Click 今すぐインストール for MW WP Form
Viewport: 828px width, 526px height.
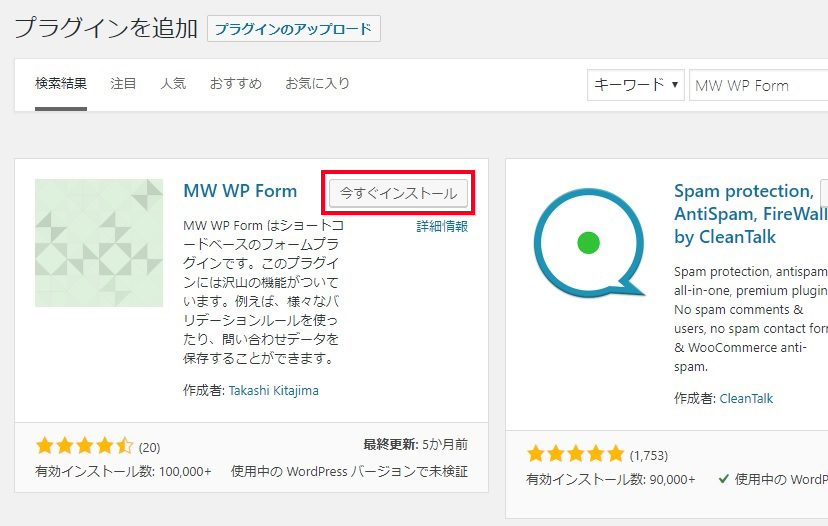pos(398,193)
